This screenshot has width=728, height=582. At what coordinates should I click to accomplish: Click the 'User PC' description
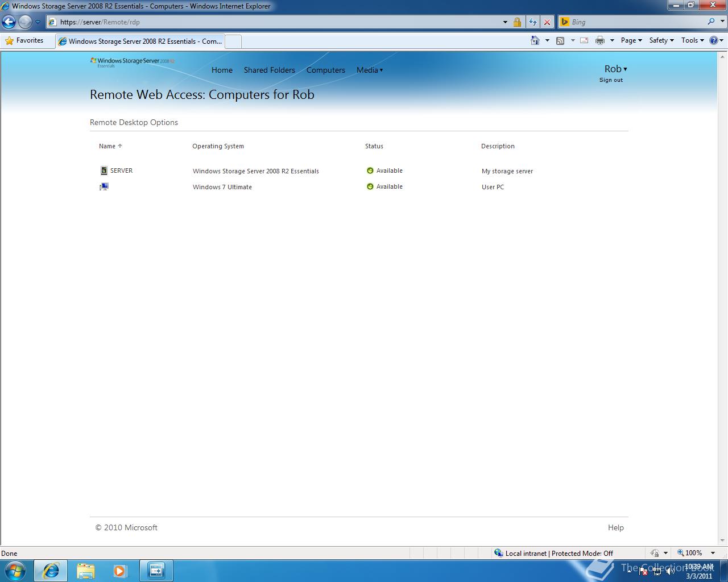[493, 187]
